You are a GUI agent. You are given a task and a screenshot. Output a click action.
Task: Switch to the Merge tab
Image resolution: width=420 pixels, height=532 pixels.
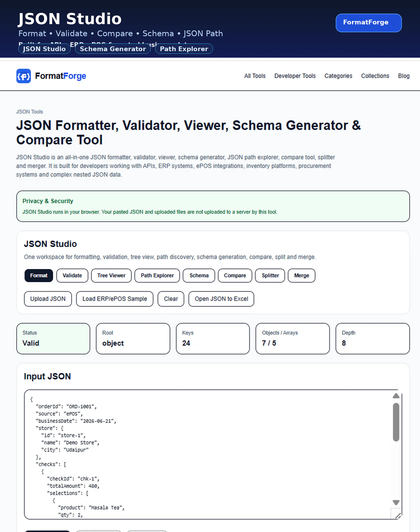[x=302, y=276]
